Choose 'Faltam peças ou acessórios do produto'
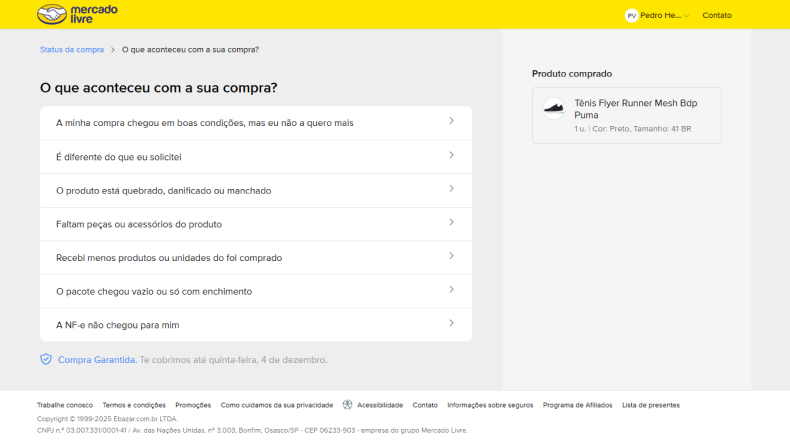790x444 pixels. tap(256, 224)
